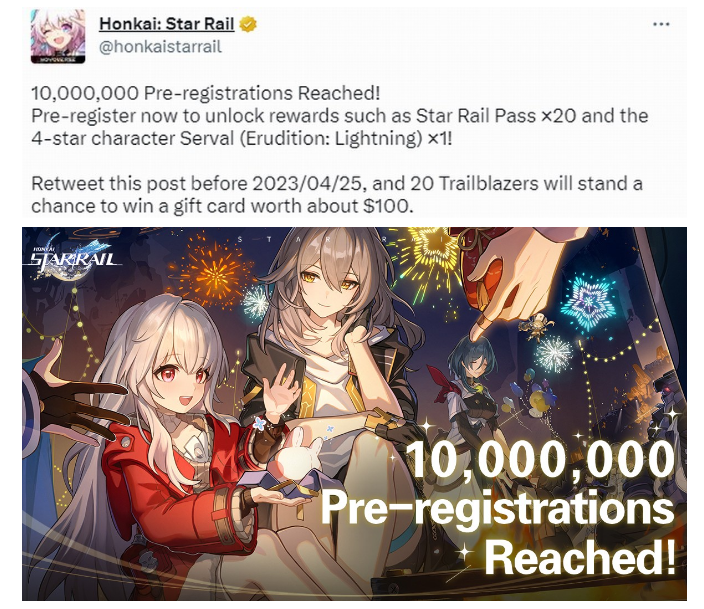
Task: Click the 2023/04/25 date in tweet
Action: pos(309,184)
